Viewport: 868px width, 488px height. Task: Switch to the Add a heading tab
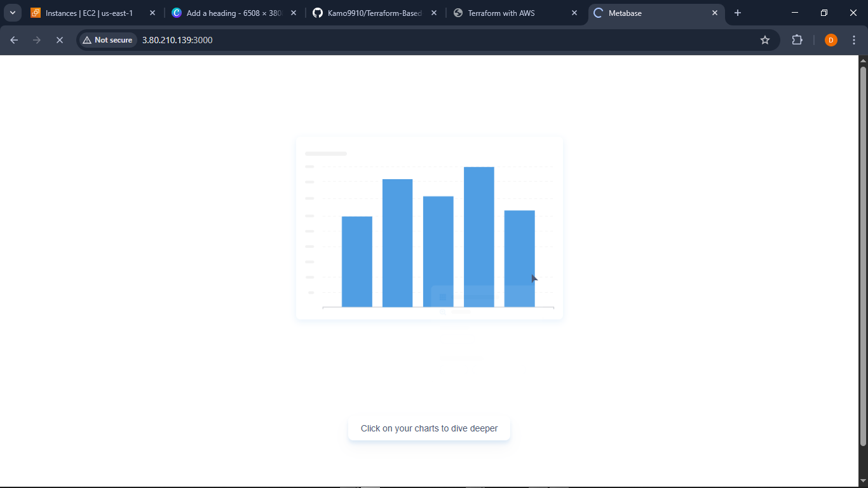tap(233, 13)
